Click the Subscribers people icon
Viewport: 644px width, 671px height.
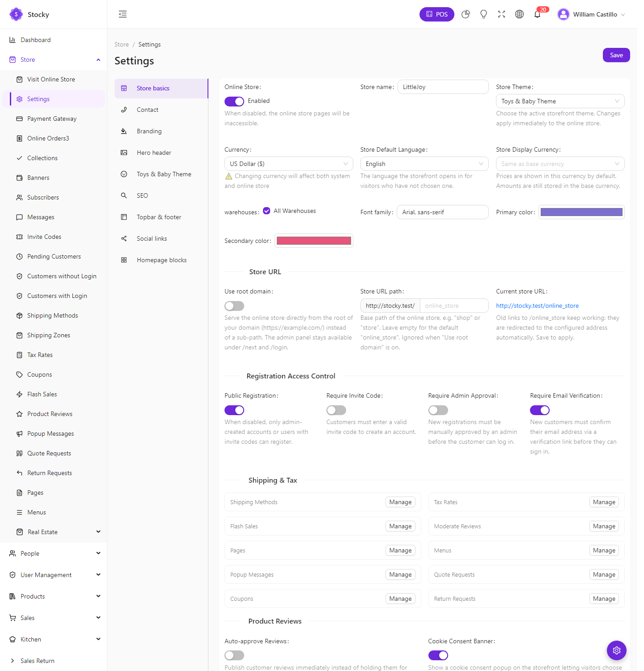point(19,197)
